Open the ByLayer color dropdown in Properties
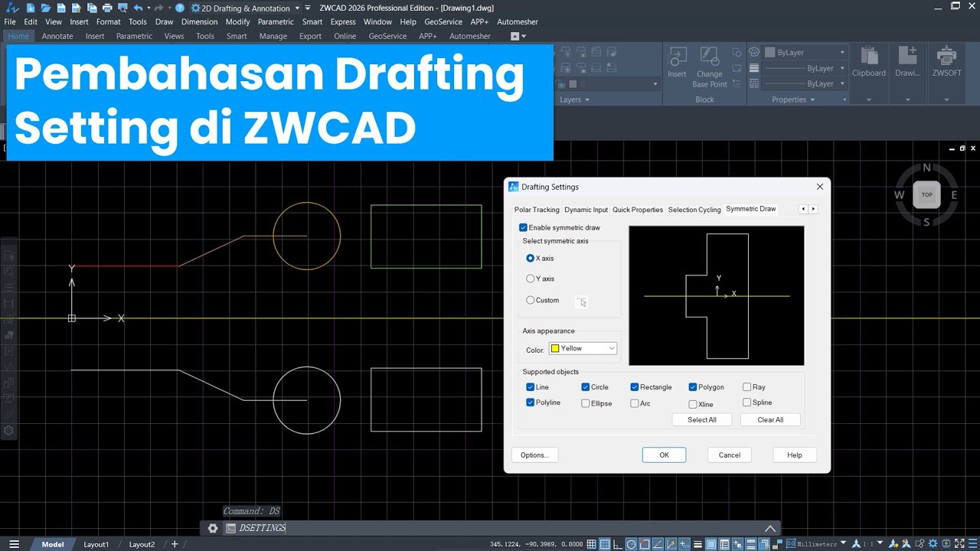Screen dimensions: 980x551 (x=805, y=52)
